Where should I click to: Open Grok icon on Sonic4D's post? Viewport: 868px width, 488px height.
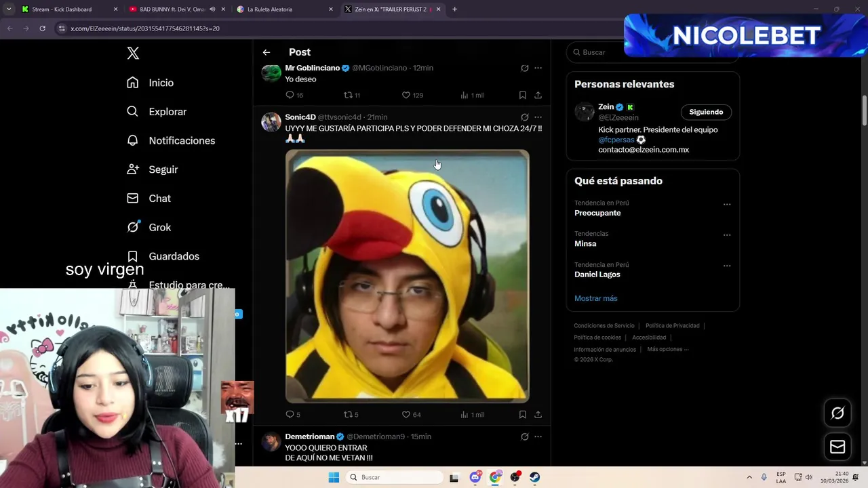coord(524,117)
